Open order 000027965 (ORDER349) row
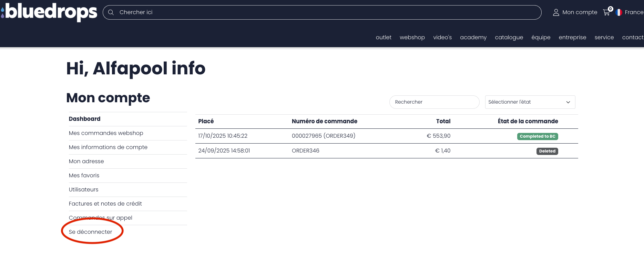644x272 pixels. [323, 136]
